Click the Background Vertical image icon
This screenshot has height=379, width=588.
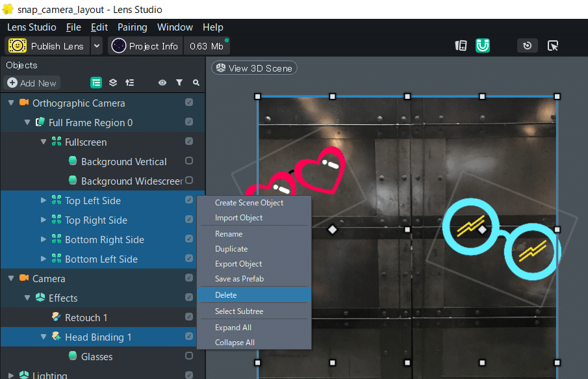[x=73, y=161]
